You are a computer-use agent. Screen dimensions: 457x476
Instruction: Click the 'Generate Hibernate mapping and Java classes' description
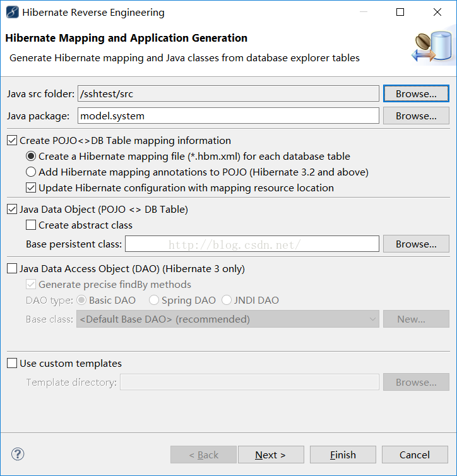pos(184,57)
